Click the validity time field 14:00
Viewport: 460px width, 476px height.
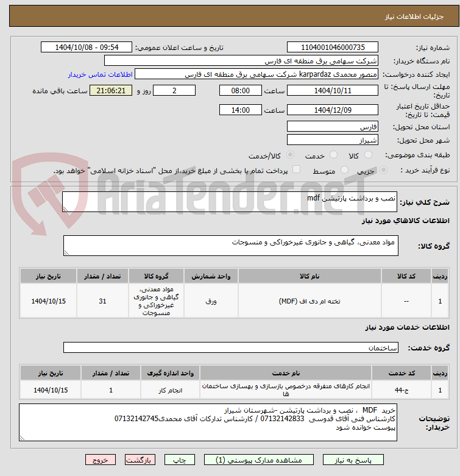[x=240, y=110]
